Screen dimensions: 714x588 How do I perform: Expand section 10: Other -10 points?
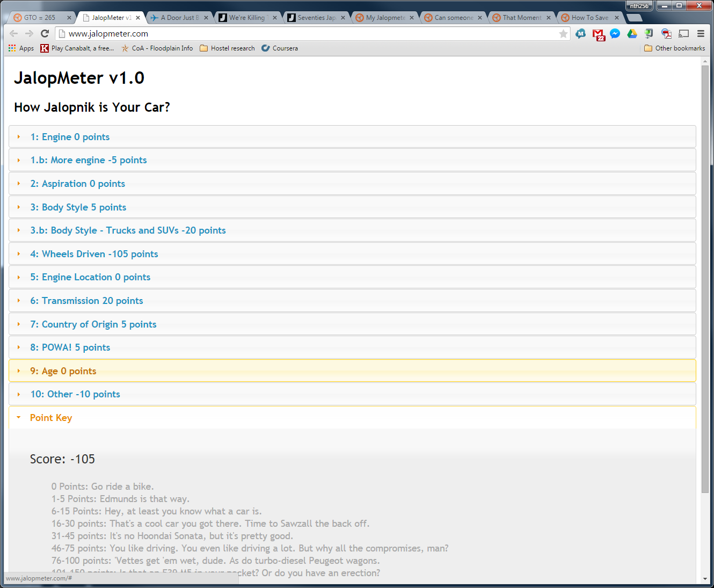coord(352,394)
